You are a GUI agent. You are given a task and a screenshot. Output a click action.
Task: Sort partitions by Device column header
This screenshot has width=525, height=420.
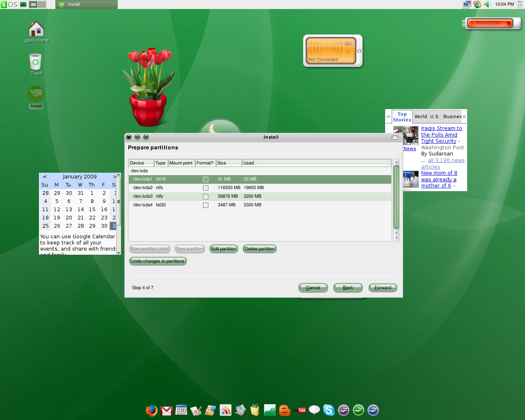tap(142, 163)
